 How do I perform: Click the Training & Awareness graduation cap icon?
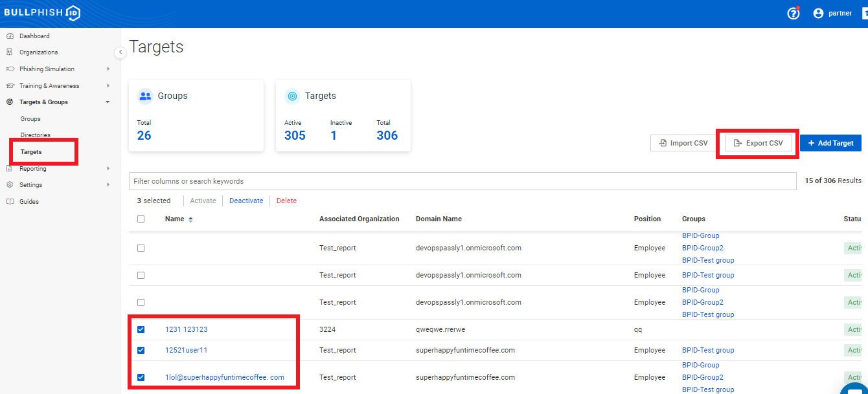coord(10,86)
